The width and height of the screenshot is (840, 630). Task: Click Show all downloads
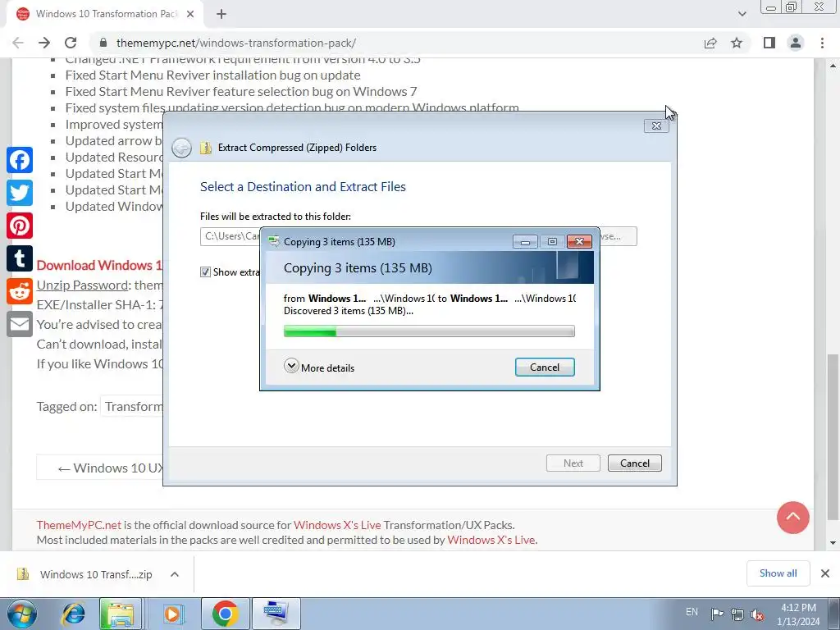click(x=778, y=573)
